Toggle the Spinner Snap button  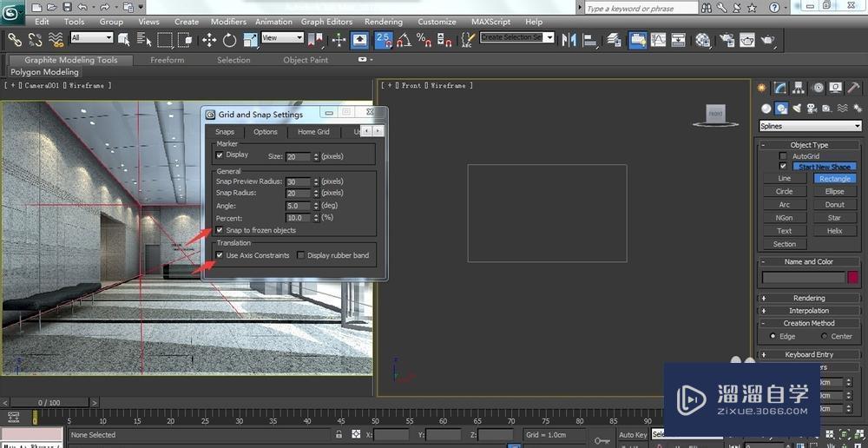[444, 40]
